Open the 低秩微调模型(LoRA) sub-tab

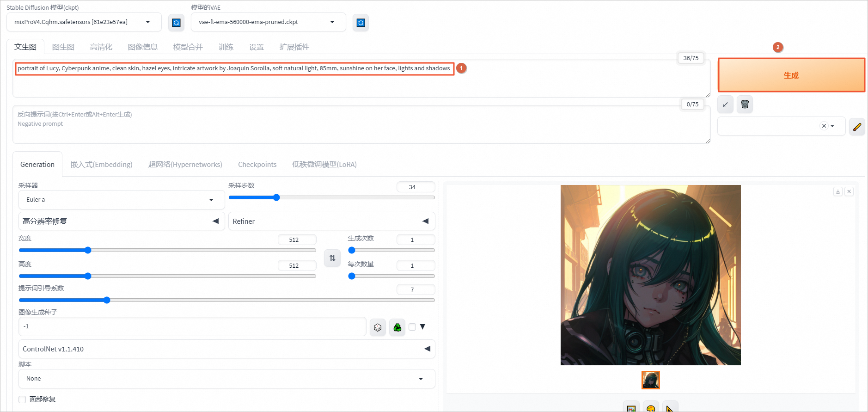tap(324, 164)
